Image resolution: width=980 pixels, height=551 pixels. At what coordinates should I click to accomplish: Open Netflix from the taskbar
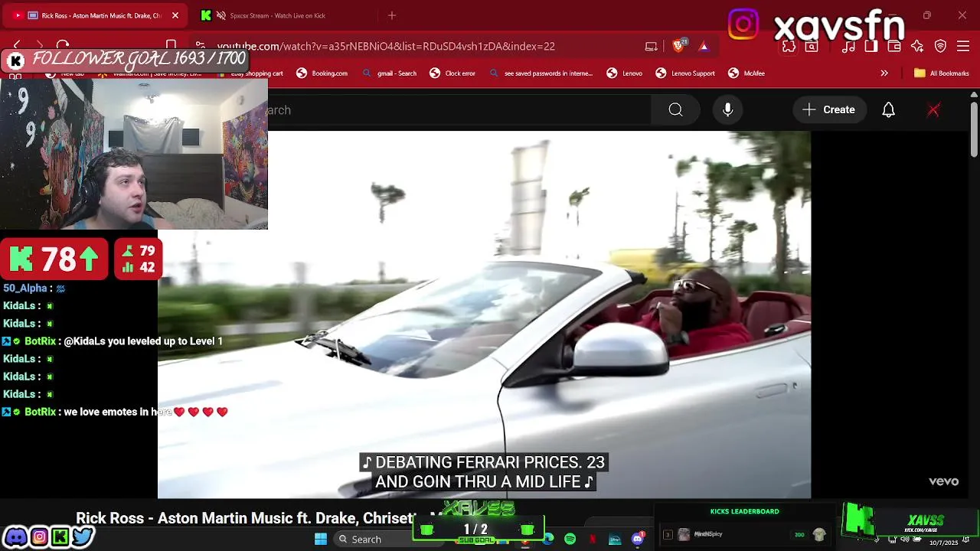click(x=593, y=540)
